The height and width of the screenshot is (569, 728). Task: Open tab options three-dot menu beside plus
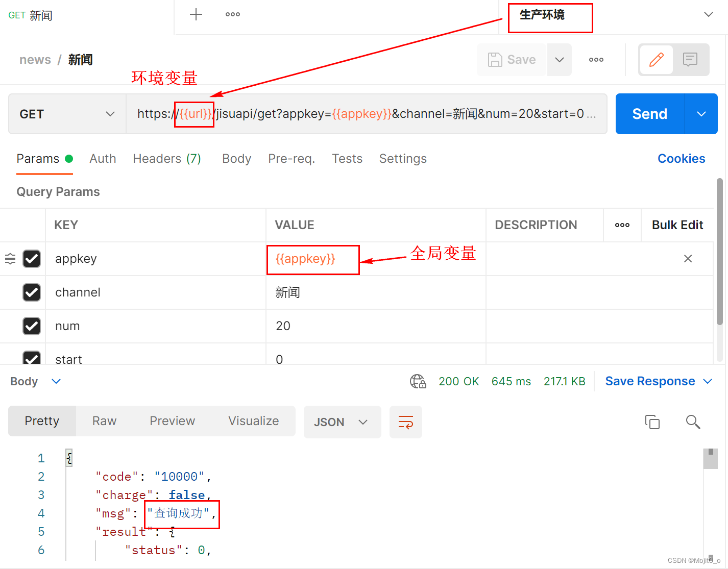click(233, 14)
